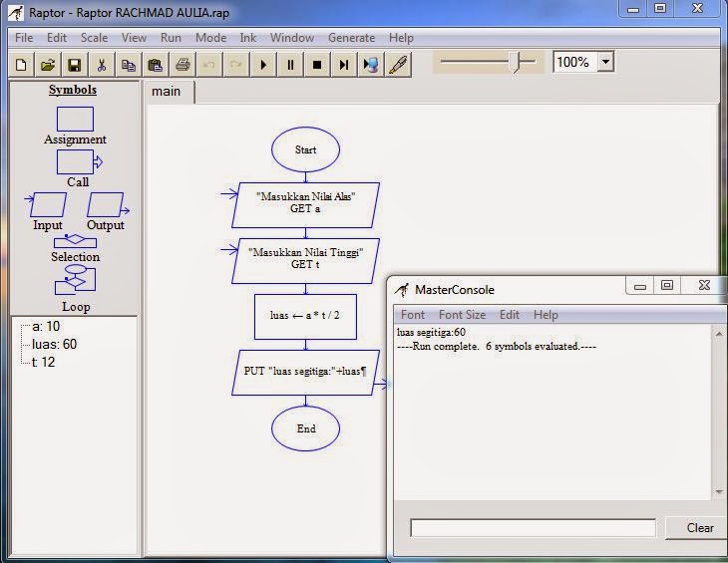Click the Symbols panel heading
This screenshot has width=728, height=563.
pos(73,90)
